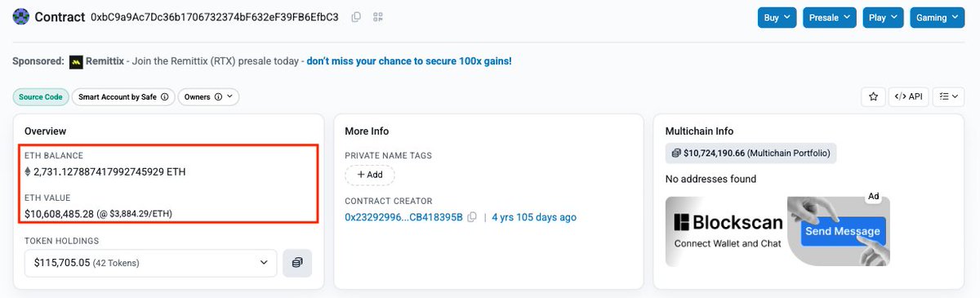
Task: Expand the Presale dropdown
Action: [x=829, y=17]
